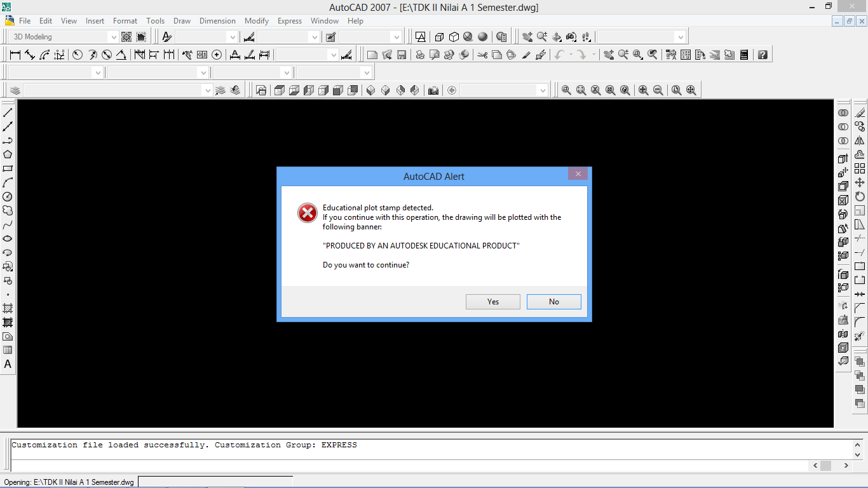Expand the Undo history arrow
This screenshot has height=488, width=868.
571,55
